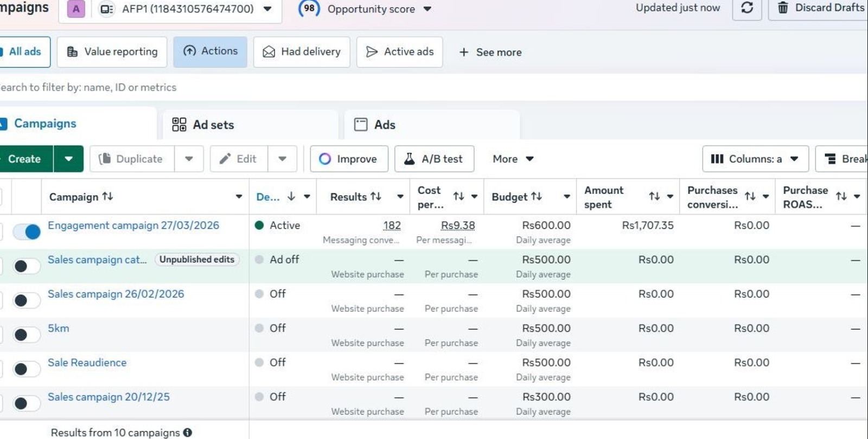The width and height of the screenshot is (868, 439).
Task: Select the All ads filter
Action: click(25, 51)
